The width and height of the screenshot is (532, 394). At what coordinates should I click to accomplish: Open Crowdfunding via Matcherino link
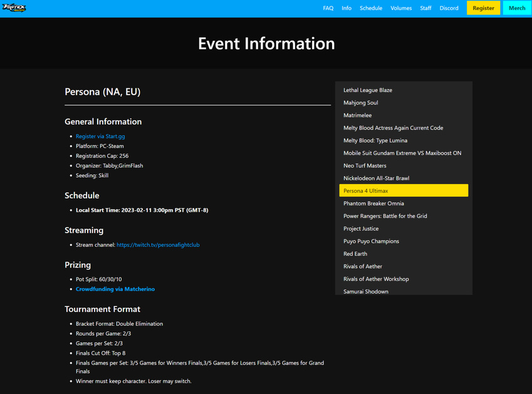point(115,289)
